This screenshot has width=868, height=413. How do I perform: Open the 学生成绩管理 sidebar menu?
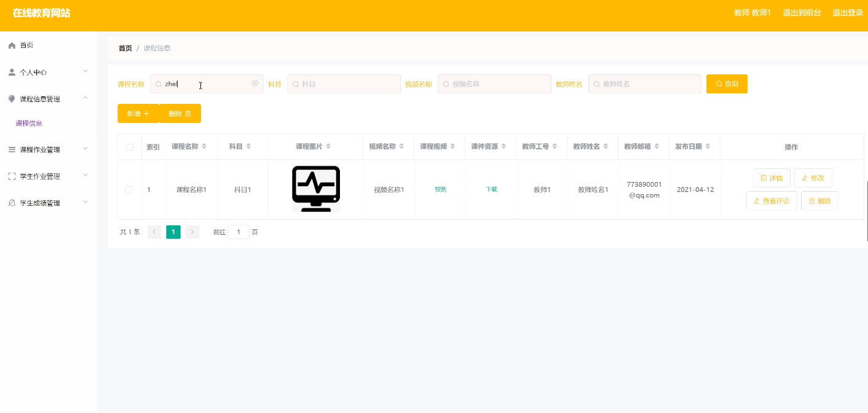point(49,203)
